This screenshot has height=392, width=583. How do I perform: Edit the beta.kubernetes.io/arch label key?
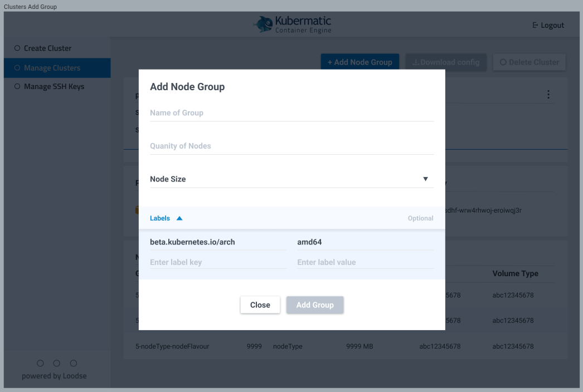[218, 242]
